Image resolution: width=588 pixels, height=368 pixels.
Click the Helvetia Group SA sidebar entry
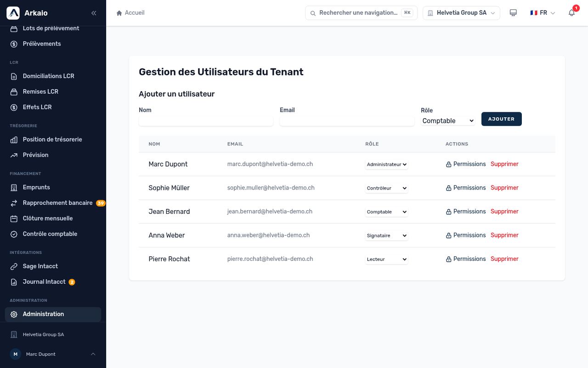tap(53, 334)
